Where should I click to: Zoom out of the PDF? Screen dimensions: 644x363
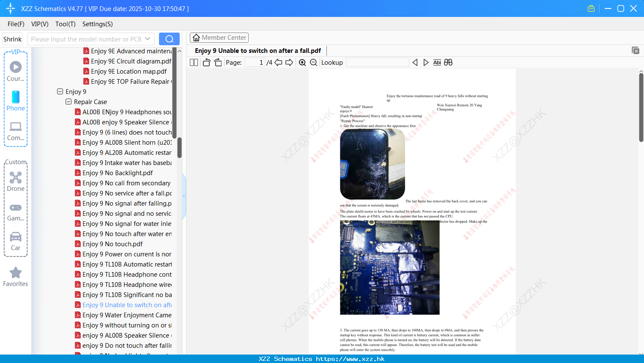point(314,63)
